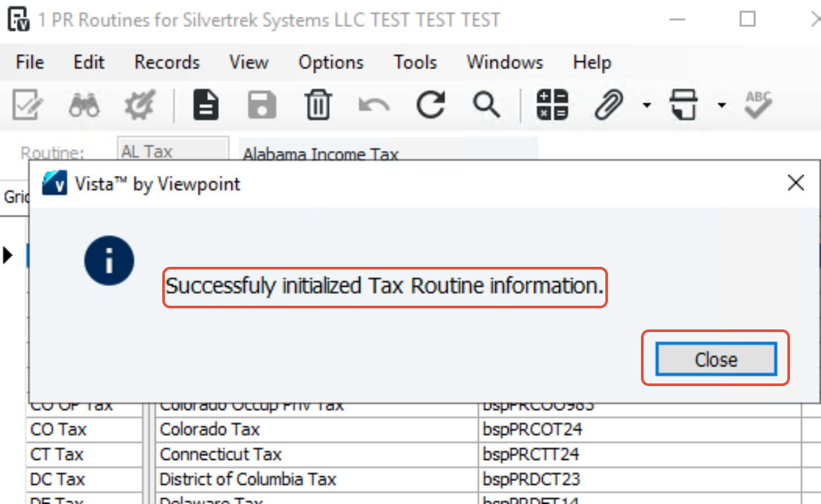
Task: Open the Records menu
Action: click(x=167, y=63)
